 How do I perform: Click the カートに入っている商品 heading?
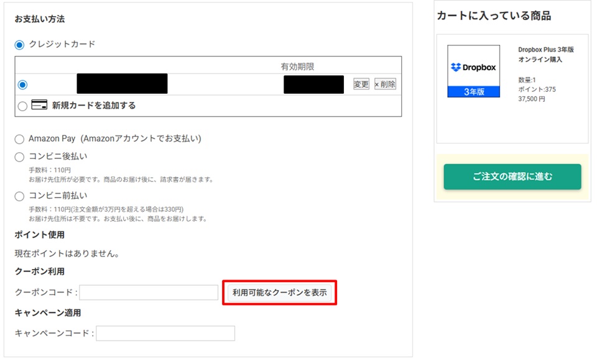coord(494,16)
